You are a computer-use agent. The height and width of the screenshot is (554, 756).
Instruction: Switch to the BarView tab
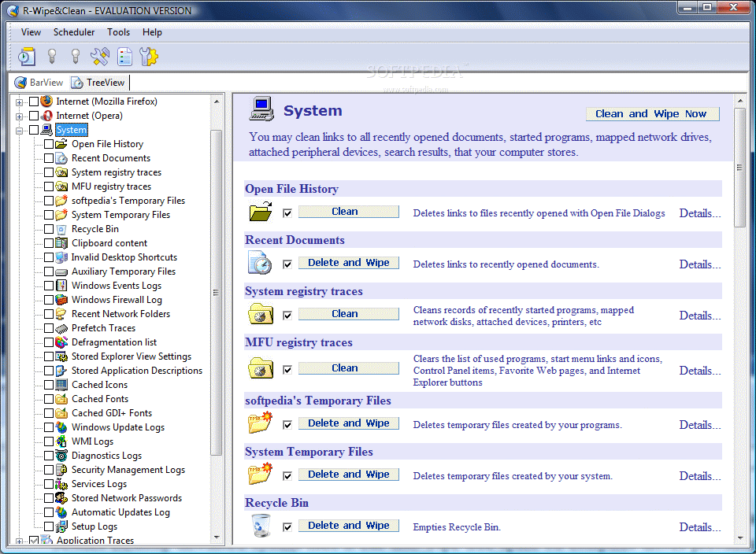click(x=38, y=82)
